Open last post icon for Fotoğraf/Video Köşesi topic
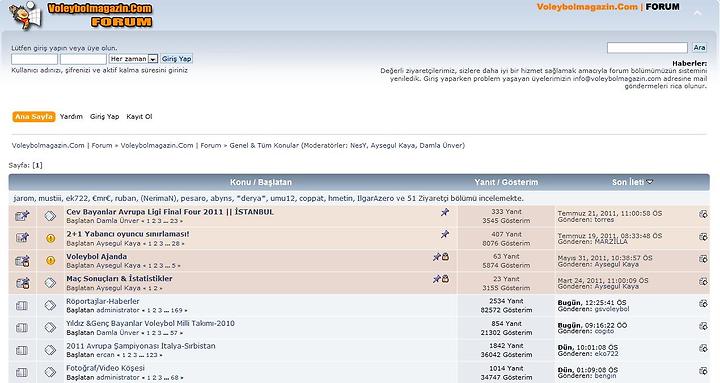This screenshot has height=383, width=720. 703,371
